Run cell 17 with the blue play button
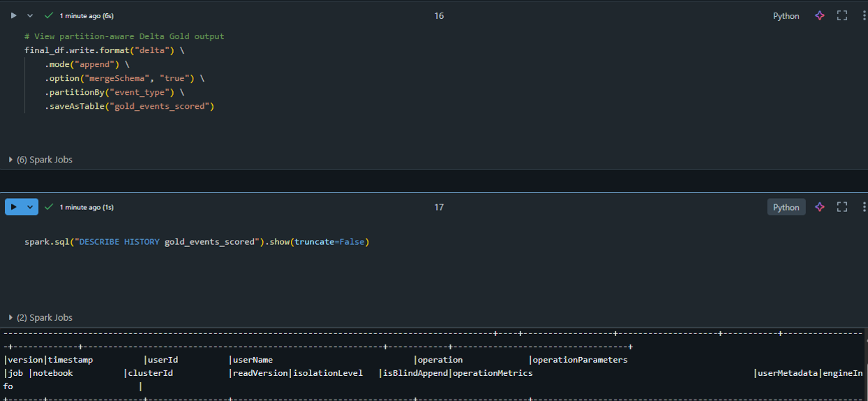The width and height of the screenshot is (868, 401). pyautogui.click(x=13, y=207)
